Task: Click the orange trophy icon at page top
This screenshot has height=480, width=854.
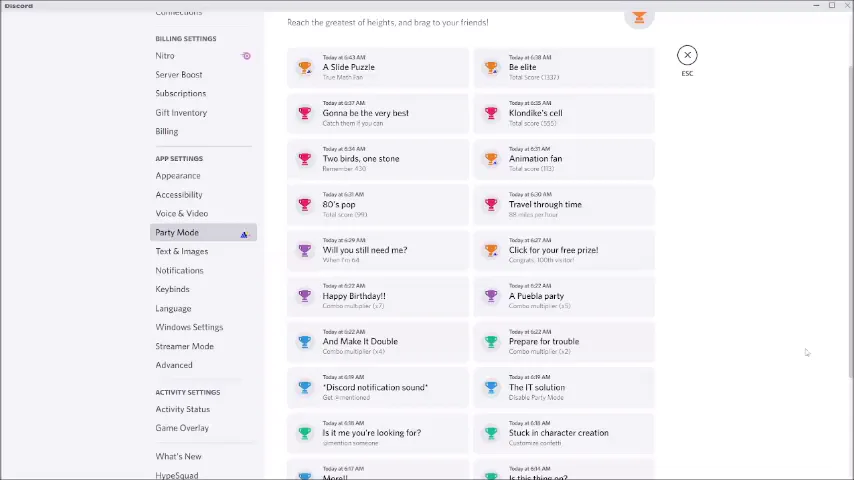Action: point(639,18)
